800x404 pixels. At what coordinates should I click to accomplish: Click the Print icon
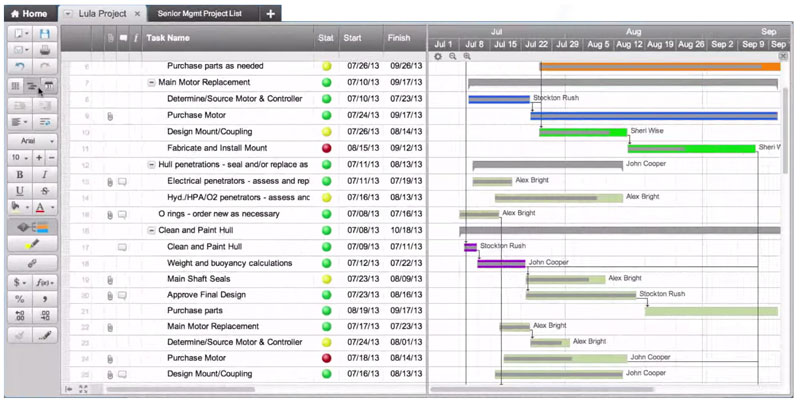45,50
